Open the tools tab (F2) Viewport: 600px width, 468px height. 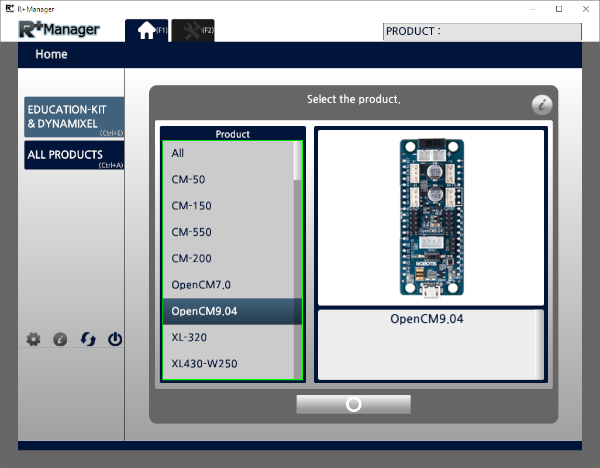(x=193, y=31)
